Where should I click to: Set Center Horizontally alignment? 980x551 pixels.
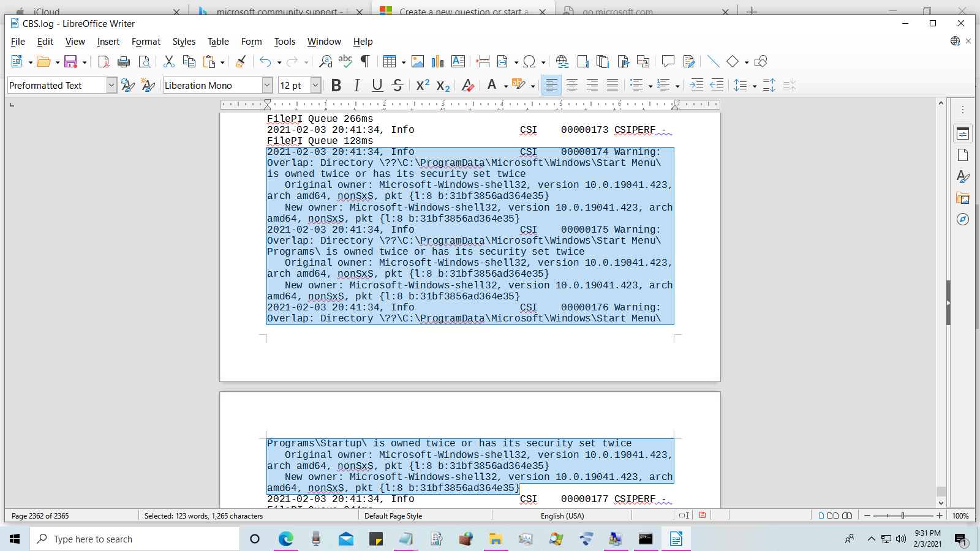coord(572,86)
